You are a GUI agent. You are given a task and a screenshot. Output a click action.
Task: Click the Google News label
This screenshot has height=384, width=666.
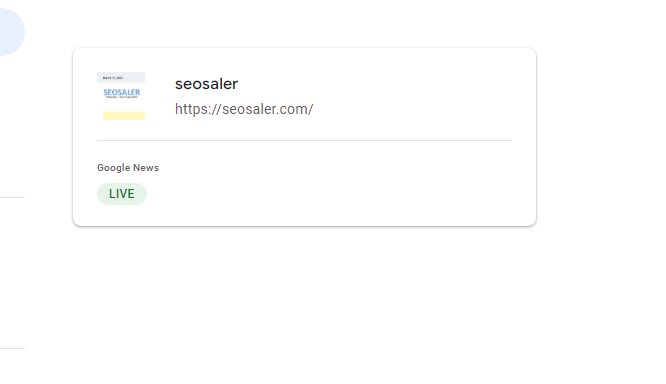(128, 168)
